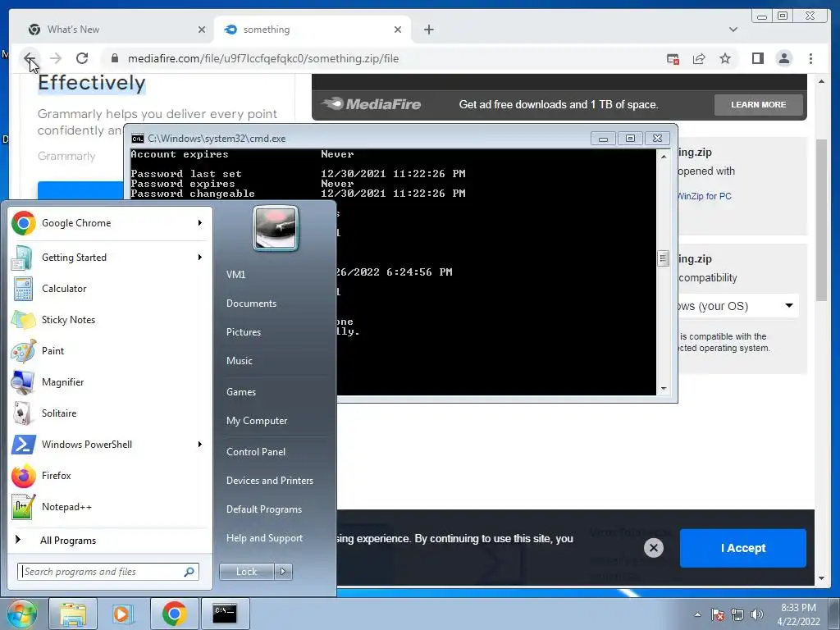Expand Windows PowerShell submenu arrow
The image size is (840, 630).
point(200,444)
